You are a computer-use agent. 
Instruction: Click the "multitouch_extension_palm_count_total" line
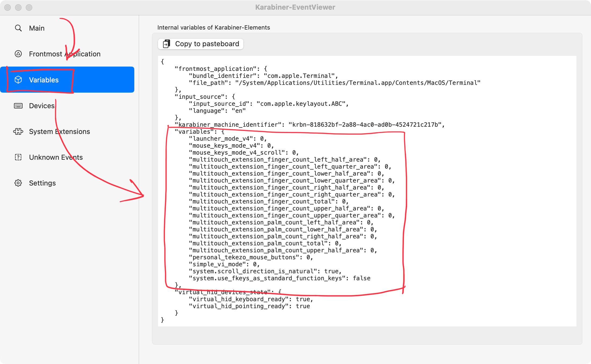[x=265, y=243]
